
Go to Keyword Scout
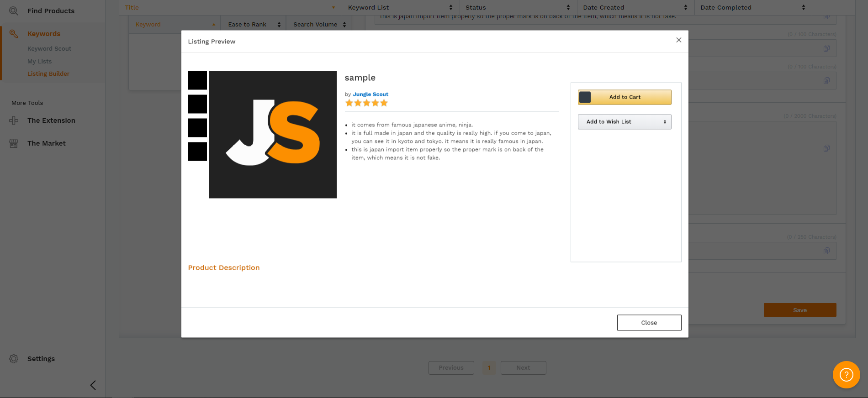(49, 49)
